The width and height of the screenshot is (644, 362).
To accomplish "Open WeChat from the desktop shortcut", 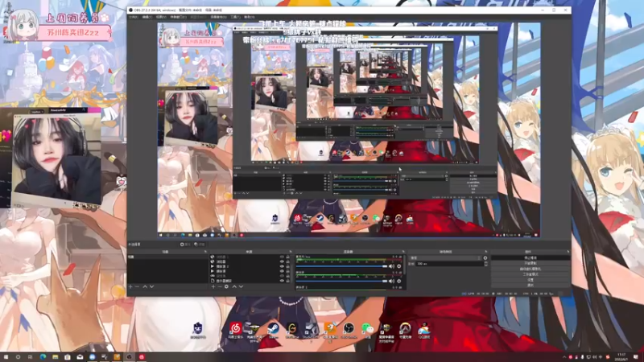I will pyautogui.click(x=367, y=330).
